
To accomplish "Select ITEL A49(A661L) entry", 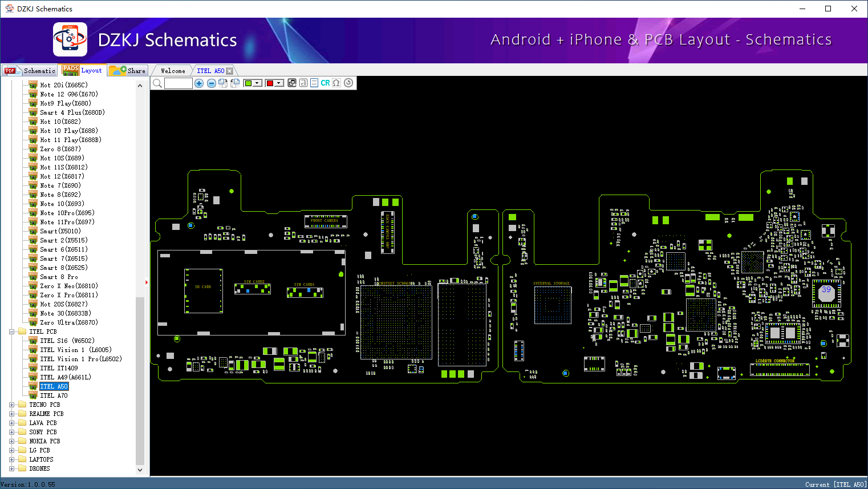I will 66,377.
